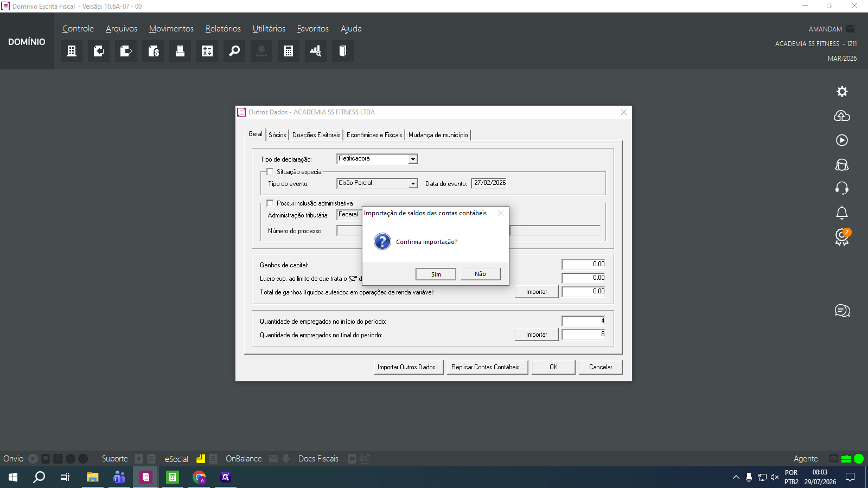Image resolution: width=868 pixels, height=488 pixels.
Task: Click the chart with magnifier toolbar icon
Action: pyautogui.click(x=316, y=51)
